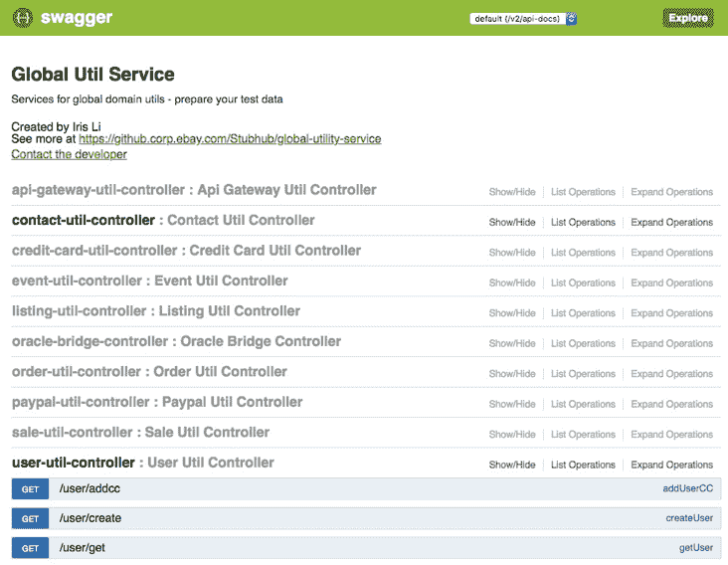This screenshot has width=728, height=565.
Task: Click GET badge for /user/get
Action: click(x=30, y=548)
